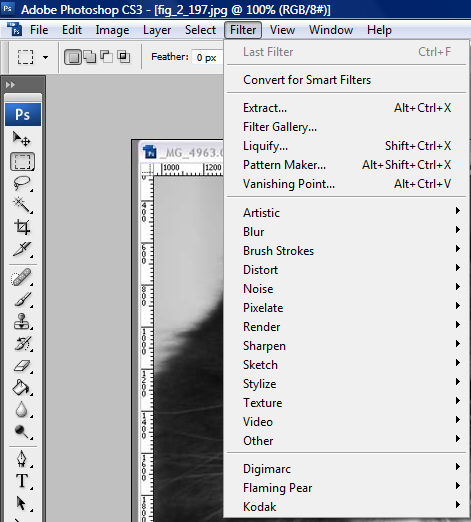This screenshot has height=522, width=471.
Task: Expand the Noise filter submenu
Action: tap(346, 289)
